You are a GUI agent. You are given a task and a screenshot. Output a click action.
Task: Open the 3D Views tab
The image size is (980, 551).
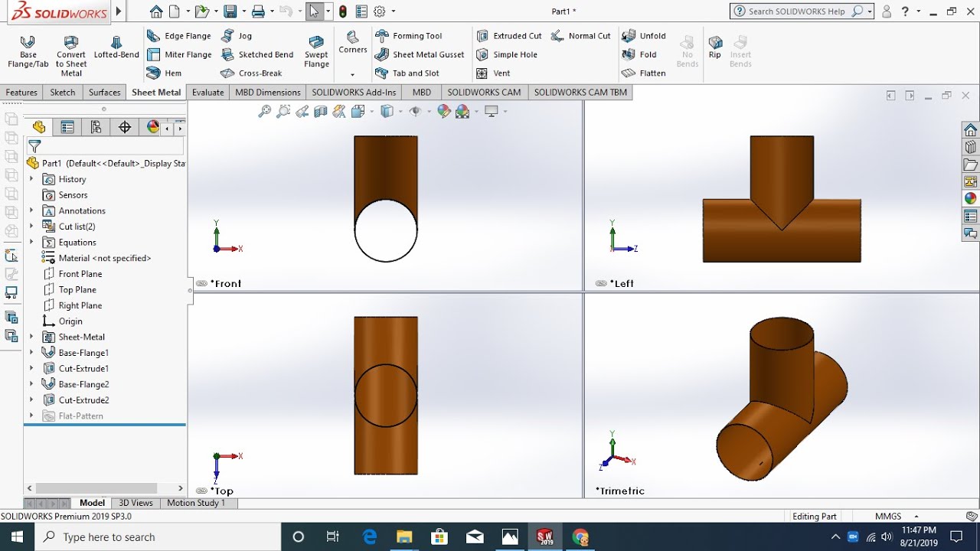(x=136, y=503)
